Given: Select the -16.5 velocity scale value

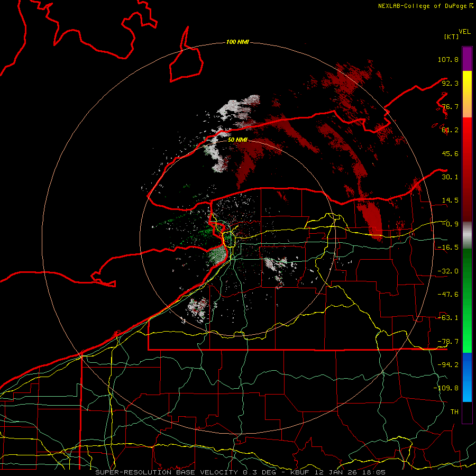Looking at the screenshot, I should tap(448, 248).
